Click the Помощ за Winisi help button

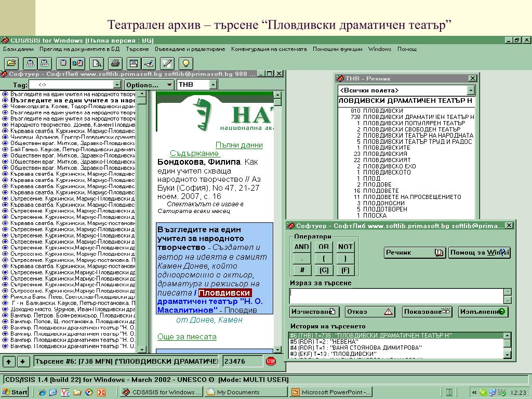point(480,252)
